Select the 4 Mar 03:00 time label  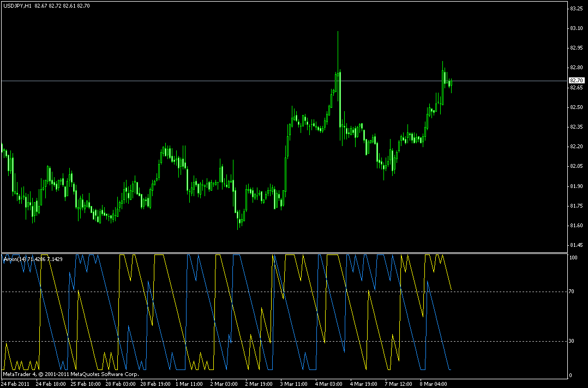coord(329,384)
